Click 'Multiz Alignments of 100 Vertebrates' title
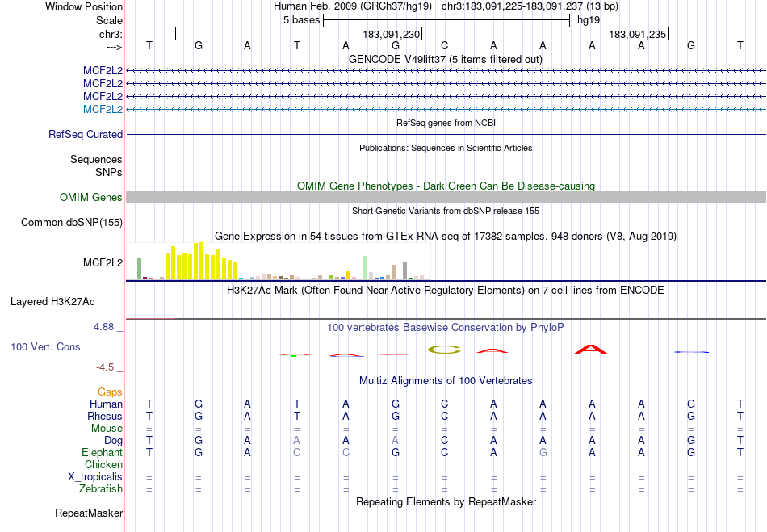This screenshot has width=767, height=532. point(446,380)
